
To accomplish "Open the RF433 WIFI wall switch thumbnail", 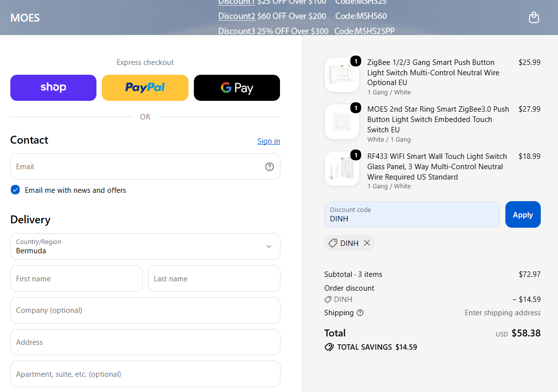I will pyautogui.click(x=342, y=169).
